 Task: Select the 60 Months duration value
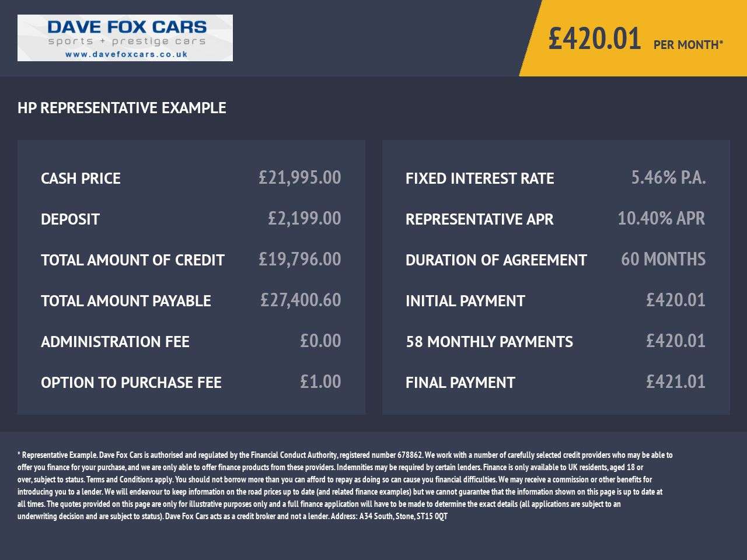pyautogui.click(x=663, y=260)
